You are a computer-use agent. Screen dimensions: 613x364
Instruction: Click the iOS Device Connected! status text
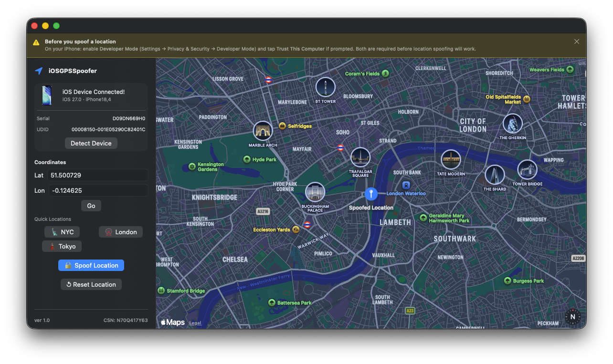[94, 92]
